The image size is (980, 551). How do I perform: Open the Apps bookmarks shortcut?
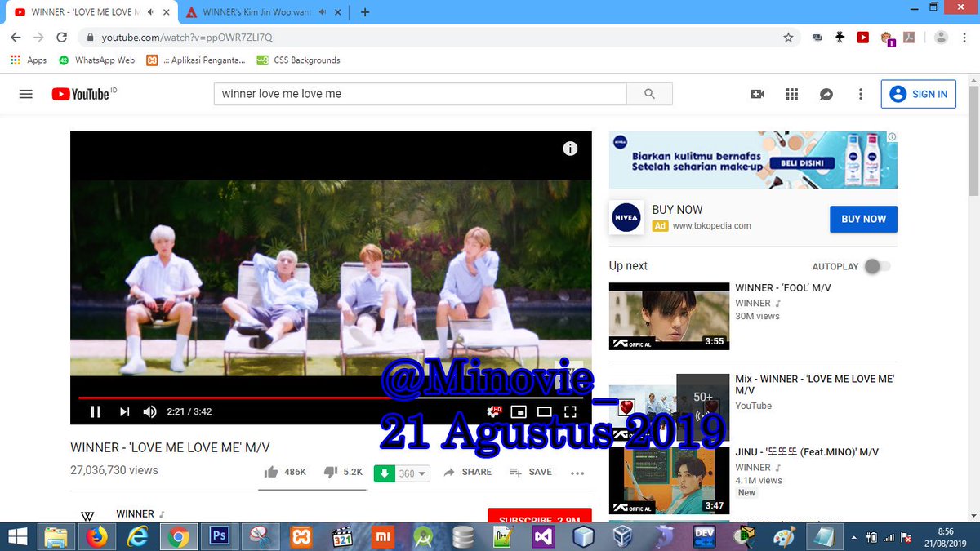(29, 60)
